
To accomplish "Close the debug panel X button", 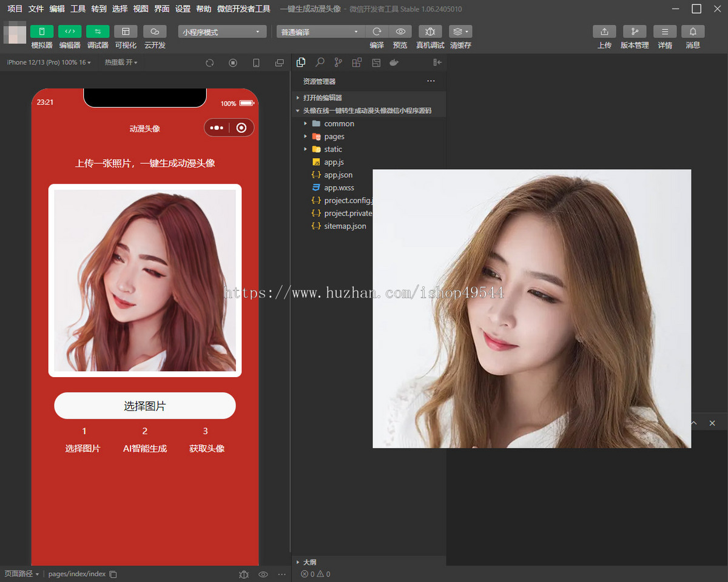I will [712, 423].
